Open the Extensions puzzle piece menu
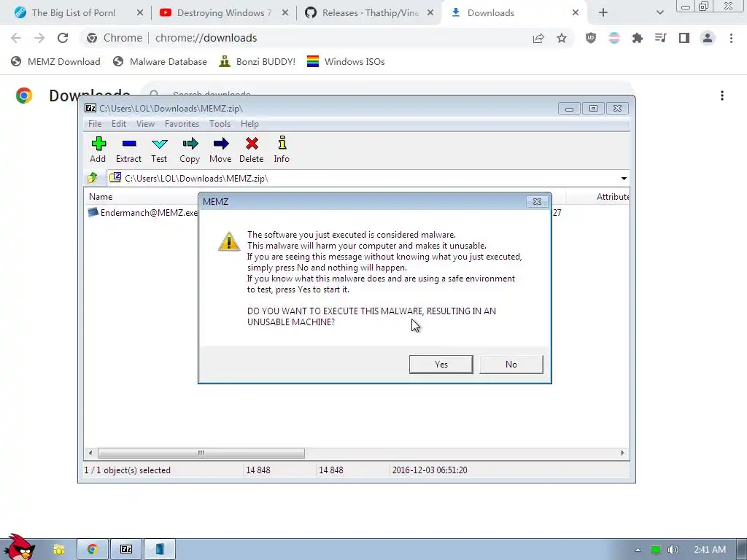The height and width of the screenshot is (560, 747). point(638,38)
